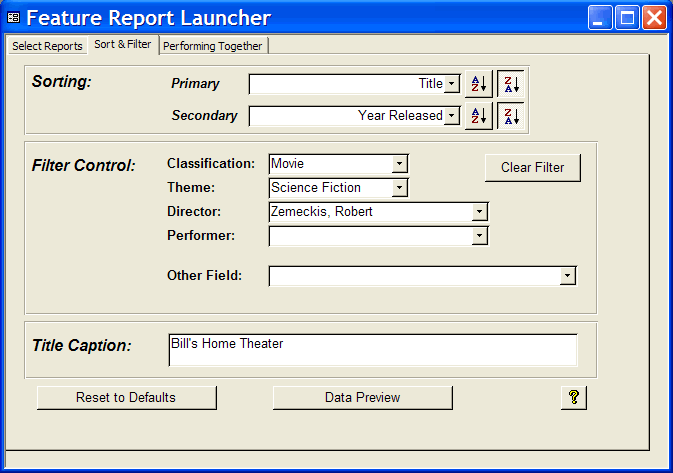
Task: Expand the Director dropdown list
Action: tap(480, 212)
